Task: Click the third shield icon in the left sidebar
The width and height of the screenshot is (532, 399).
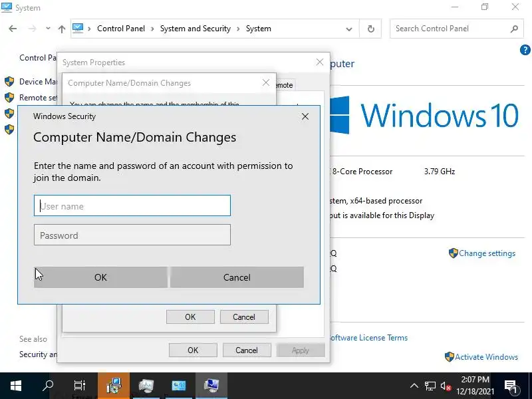Action: tap(9, 113)
